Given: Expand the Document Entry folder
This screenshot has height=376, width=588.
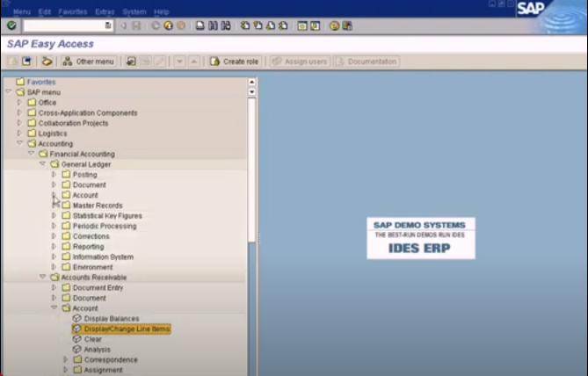Looking at the screenshot, I should 54,287.
